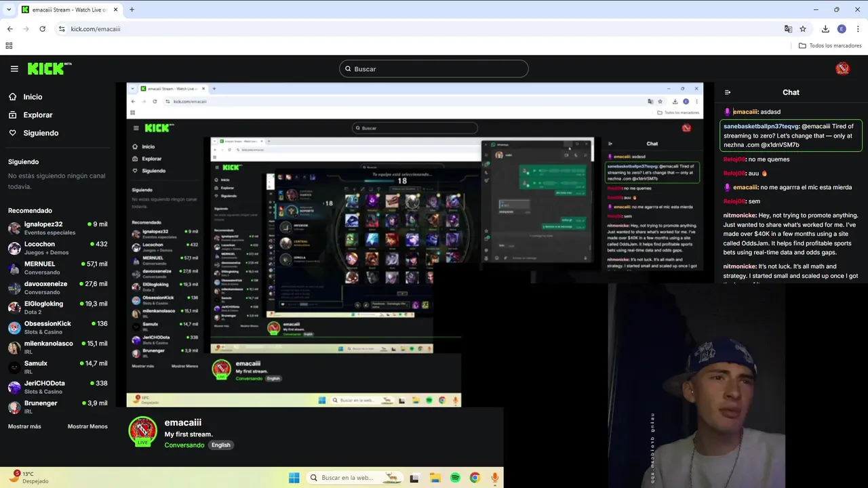The width and height of the screenshot is (868, 488).
Task: Click Reloj08 username on 'no me quemes' message
Action: [x=734, y=159]
